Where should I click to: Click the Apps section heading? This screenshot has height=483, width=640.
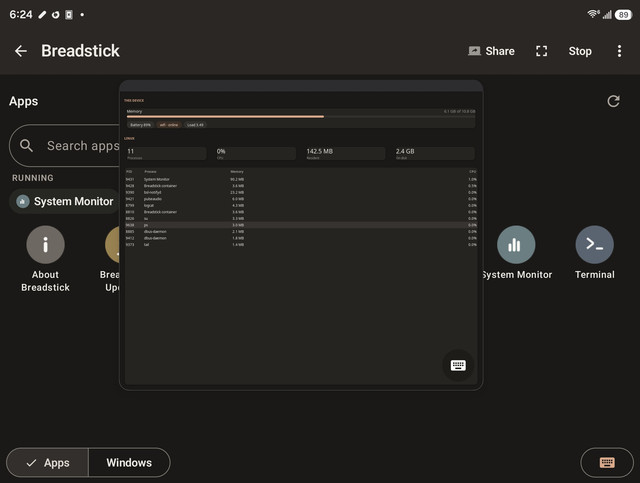tap(24, 101)
